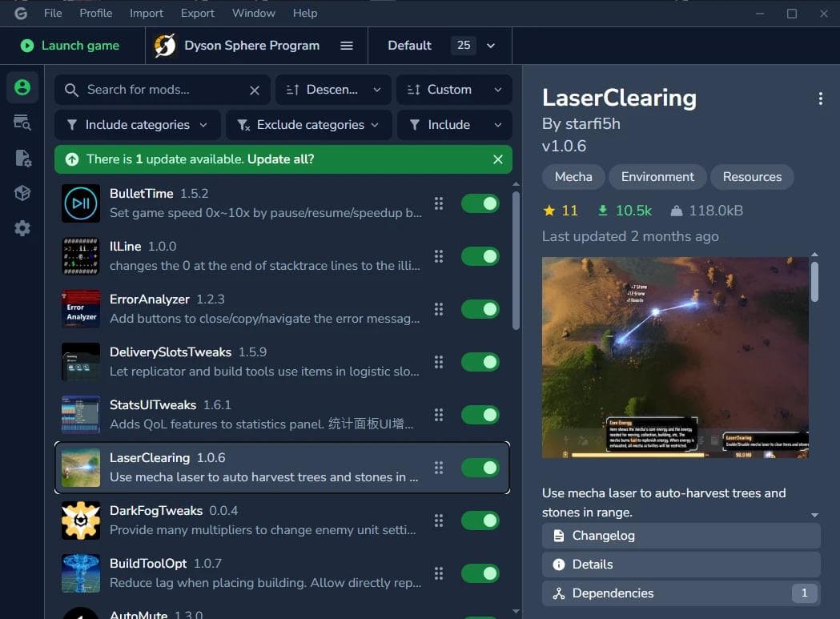Disable the IlLine mod toggle
Viewport: 840px width, 619px height.
[x=480, y=256]
